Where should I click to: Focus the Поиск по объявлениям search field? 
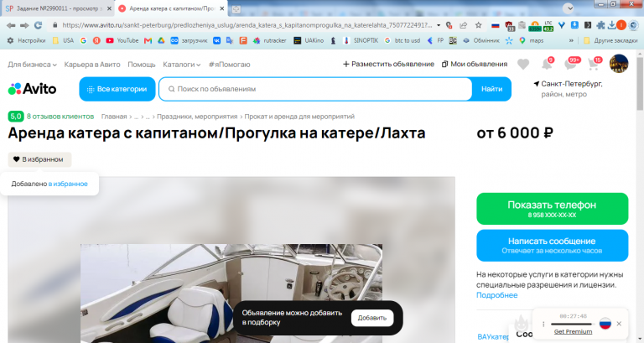coord(315,89)
